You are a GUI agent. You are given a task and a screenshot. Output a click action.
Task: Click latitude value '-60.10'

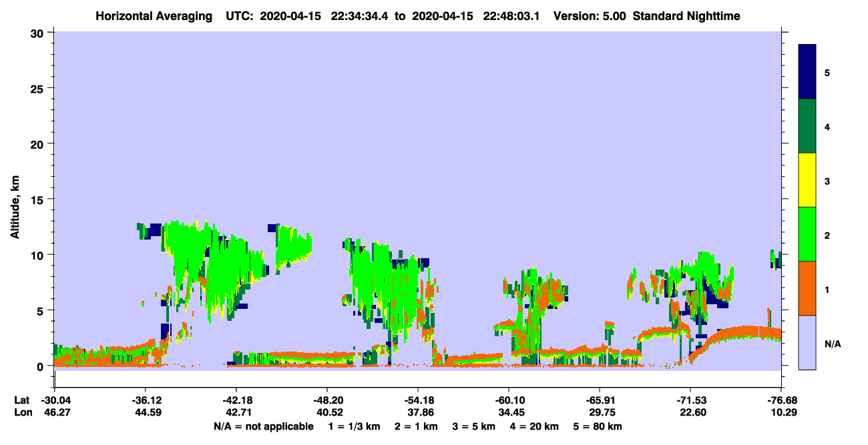tap(509, 400)
